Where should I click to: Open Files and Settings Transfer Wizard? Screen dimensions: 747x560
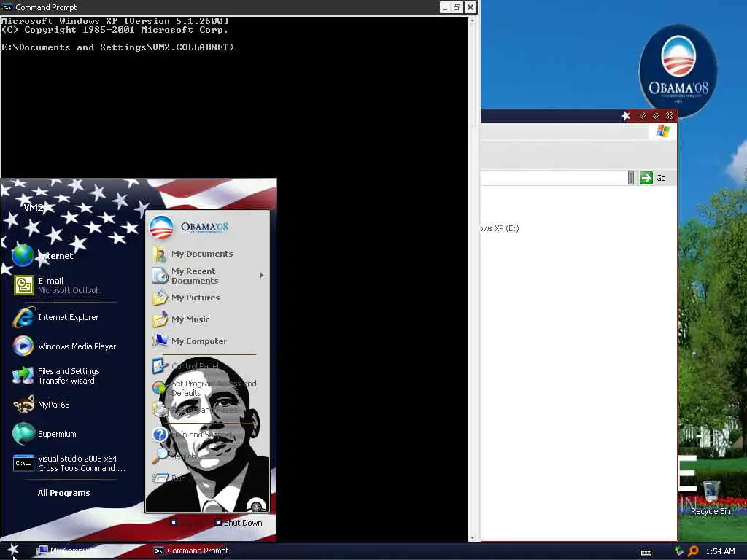pos(64,376)
